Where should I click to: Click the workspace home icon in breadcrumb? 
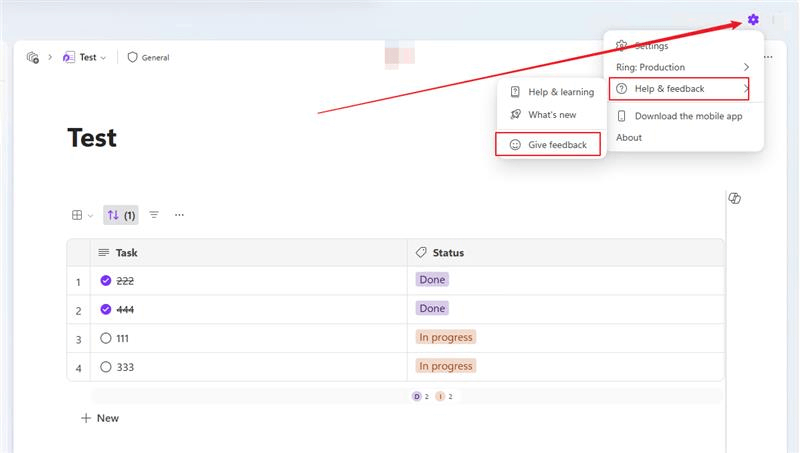tap(33, 57)
